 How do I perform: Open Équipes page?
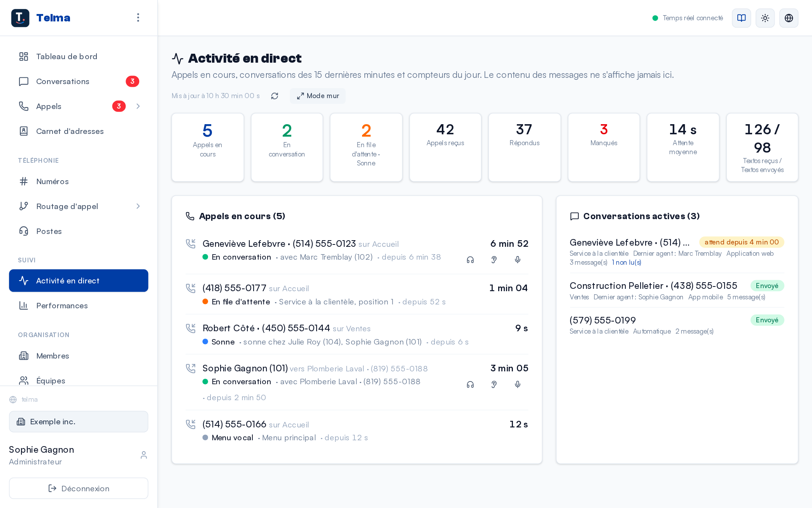79,380
